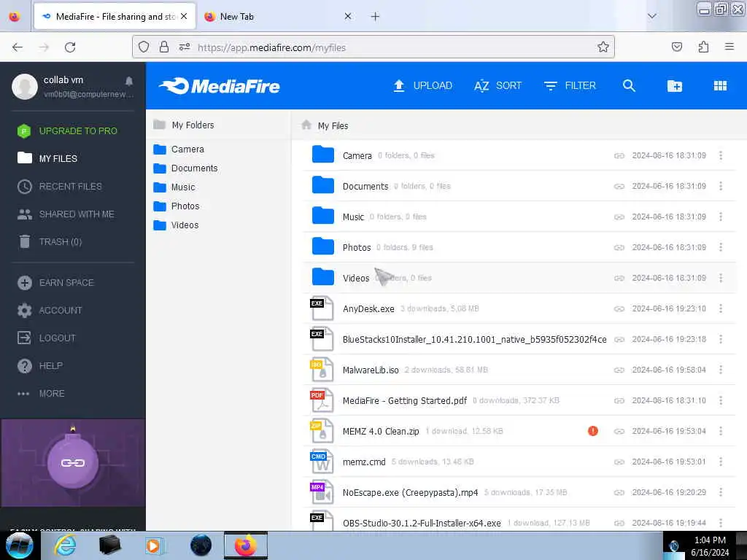Click the collab vm profile avatar
Image resolution: width=747 pixels, height=560 pixels.
click(25, 87)
